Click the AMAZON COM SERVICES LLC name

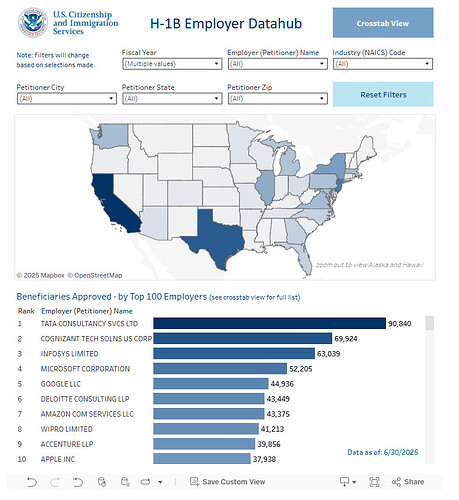tap(87, 414)
